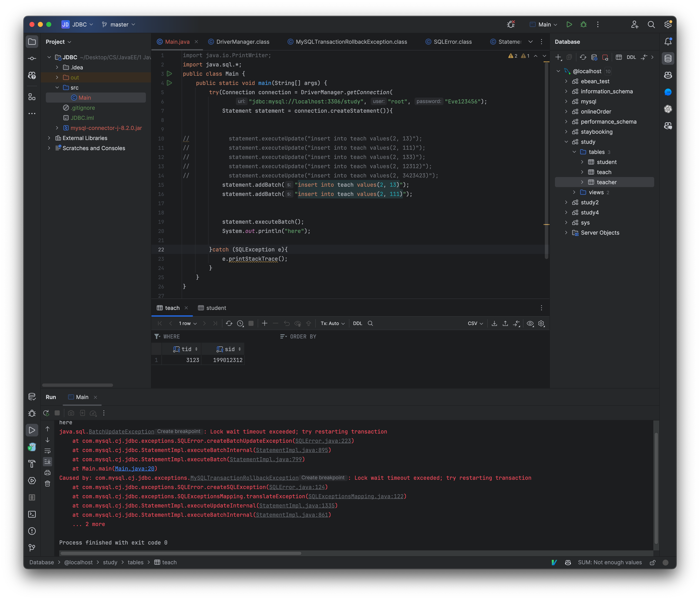Toggle soft-wrap in the Run console

(x=47, y=451)
